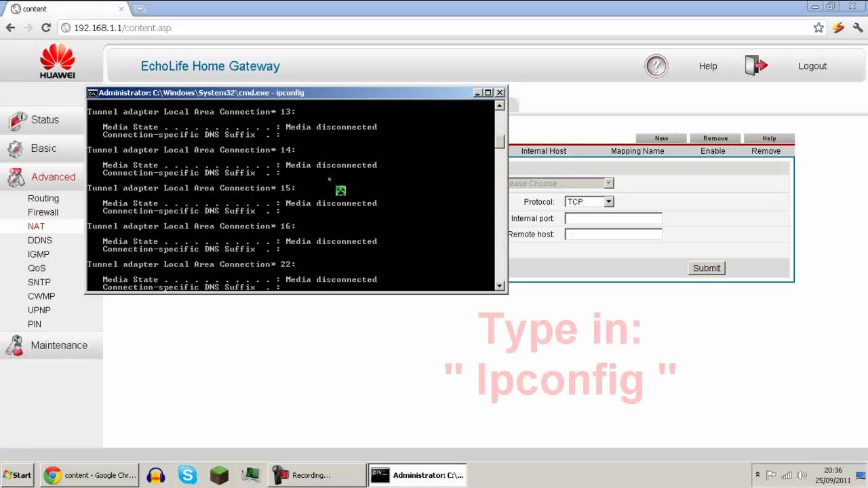Show hidden system tray icons
This screenshot has height=488, width=868.
(757, 475)
